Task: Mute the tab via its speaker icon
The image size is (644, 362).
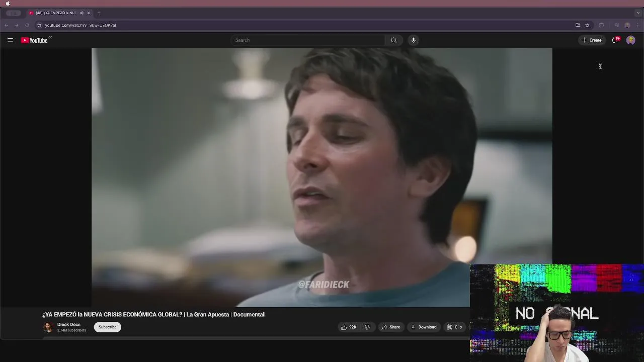Action: [82, 13]
